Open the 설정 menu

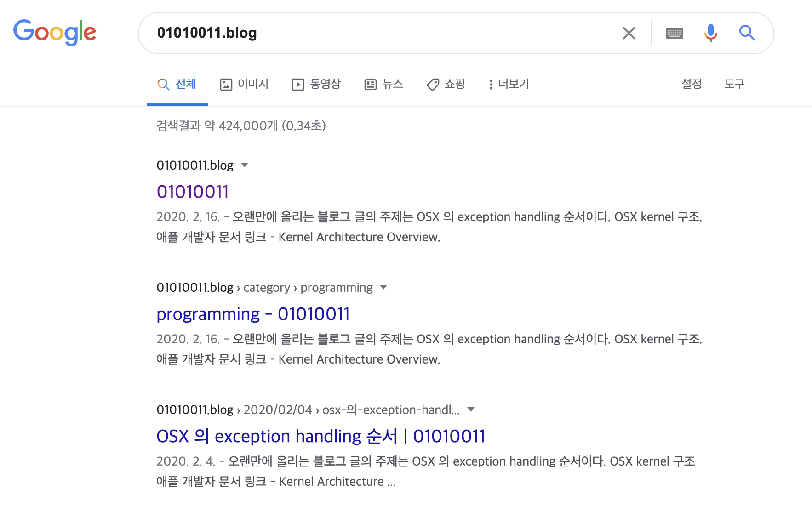coord(691,84)
